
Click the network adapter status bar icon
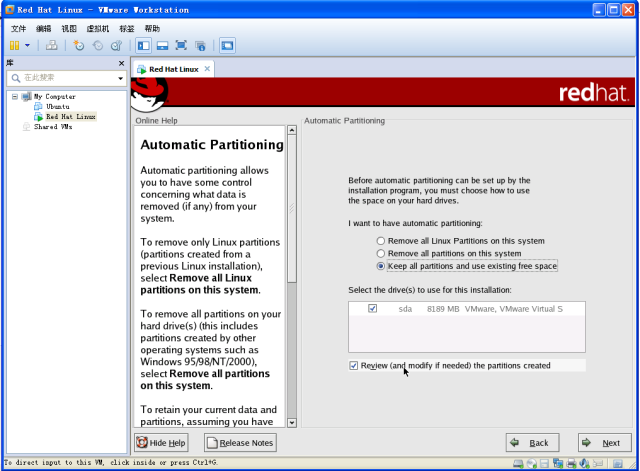point(558,463)
